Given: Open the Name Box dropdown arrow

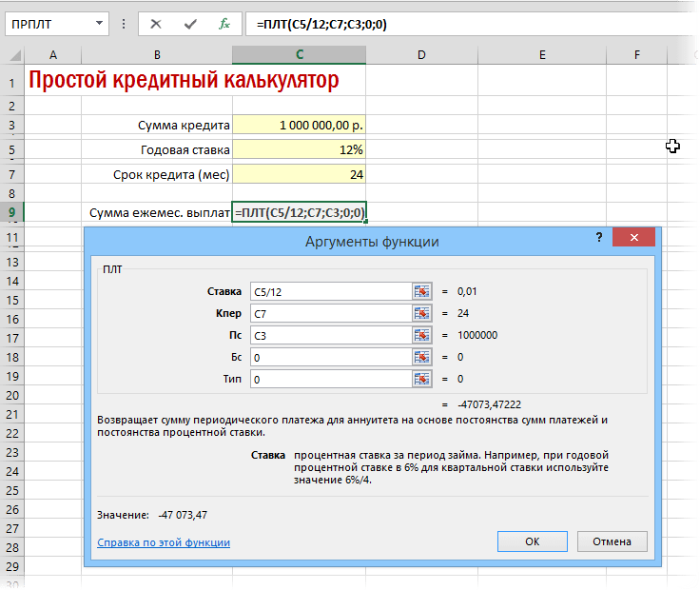Looking at the screenshot, I should [99, 24].
